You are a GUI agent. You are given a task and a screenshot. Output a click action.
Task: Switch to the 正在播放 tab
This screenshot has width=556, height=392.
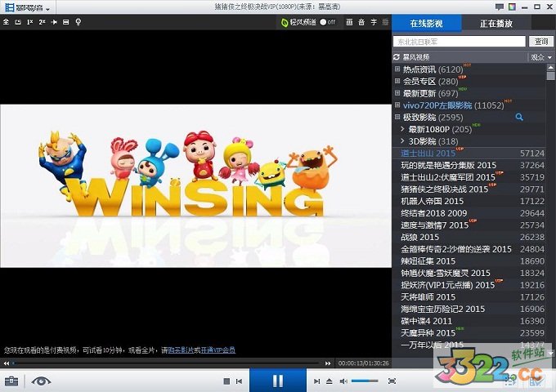pos(496,24)
